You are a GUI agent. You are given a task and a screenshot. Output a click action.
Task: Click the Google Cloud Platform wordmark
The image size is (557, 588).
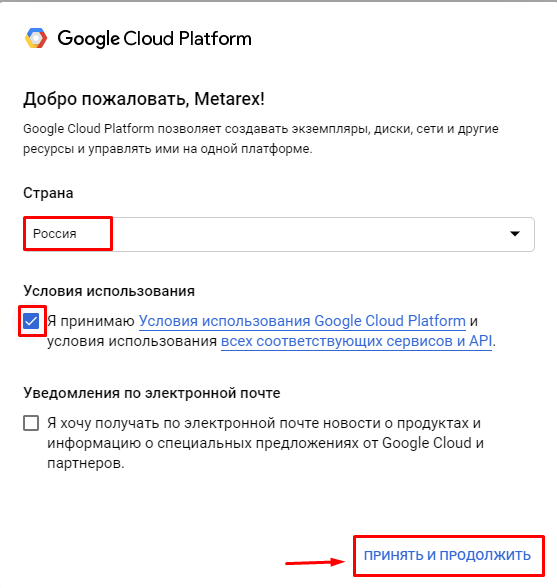click(154, 39)
